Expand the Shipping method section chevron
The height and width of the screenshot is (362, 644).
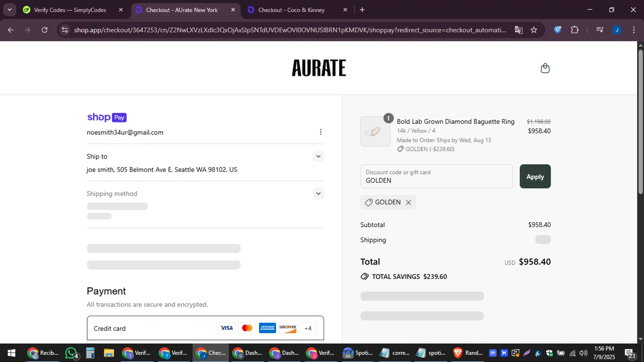pos(318,194)
